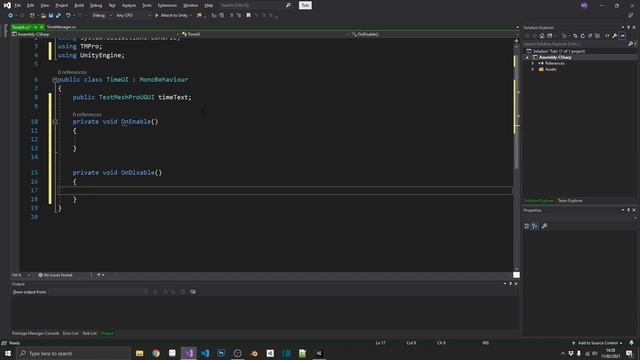Screen dimensions: 640x360
Task: Click Save icon in toolbar
Action: tap(51, 16)
